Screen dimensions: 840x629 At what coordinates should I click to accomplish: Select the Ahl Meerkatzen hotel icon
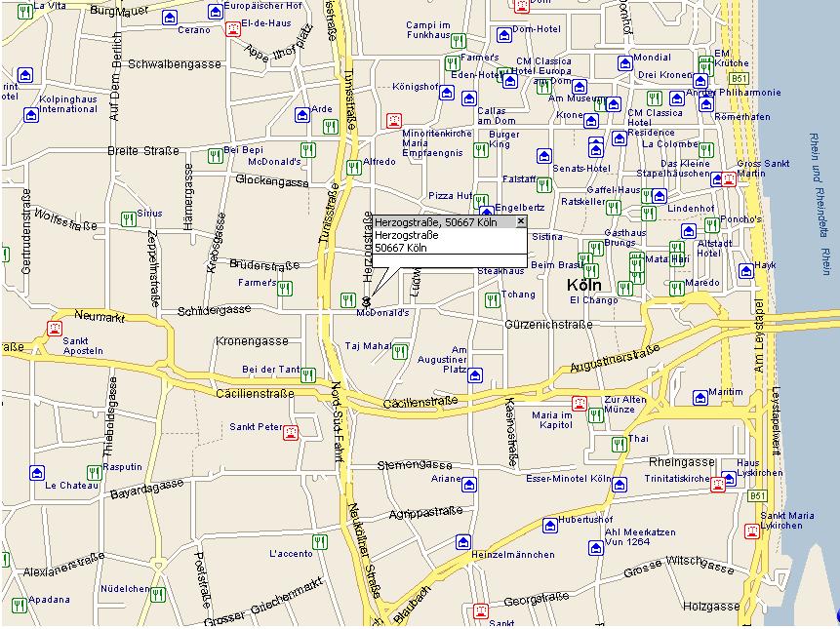[x=596, y=548]
